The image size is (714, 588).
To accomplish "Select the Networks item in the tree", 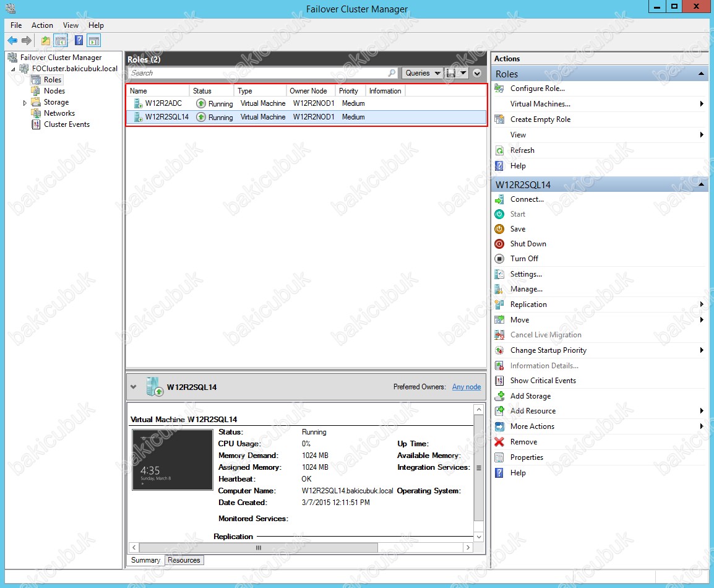I will (59, 113).
